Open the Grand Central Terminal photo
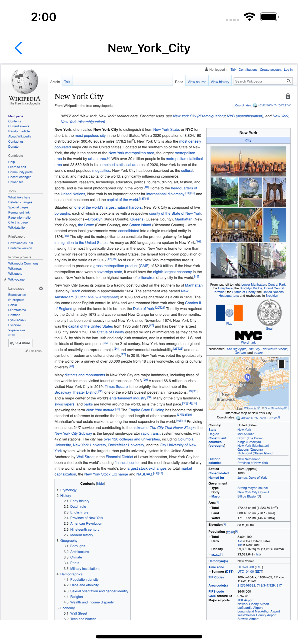 click(236, 224)
